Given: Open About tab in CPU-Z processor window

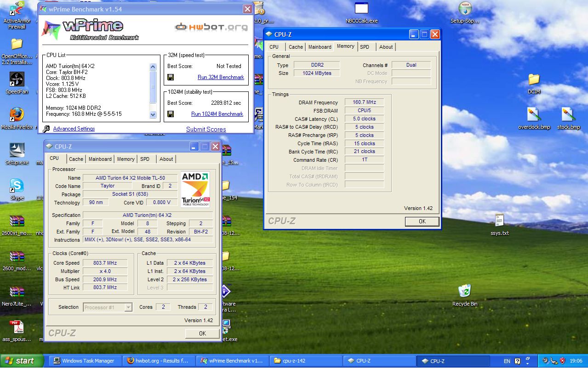Looking at the screenshot, I should [x=166, y=159].
